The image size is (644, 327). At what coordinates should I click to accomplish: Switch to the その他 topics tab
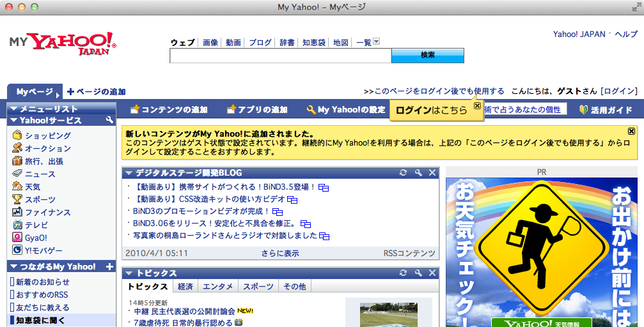pyautogui.click(x=295, y=286)
